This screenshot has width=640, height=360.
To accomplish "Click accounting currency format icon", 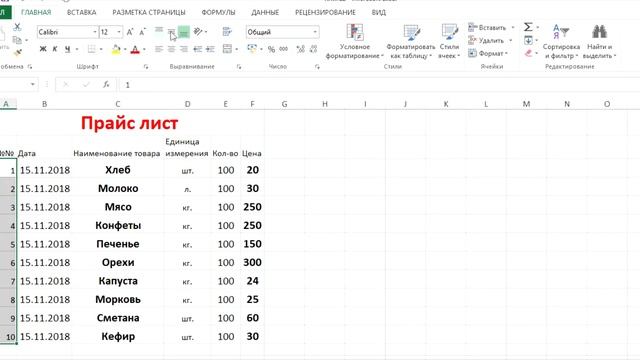I will tap(252, 49).
